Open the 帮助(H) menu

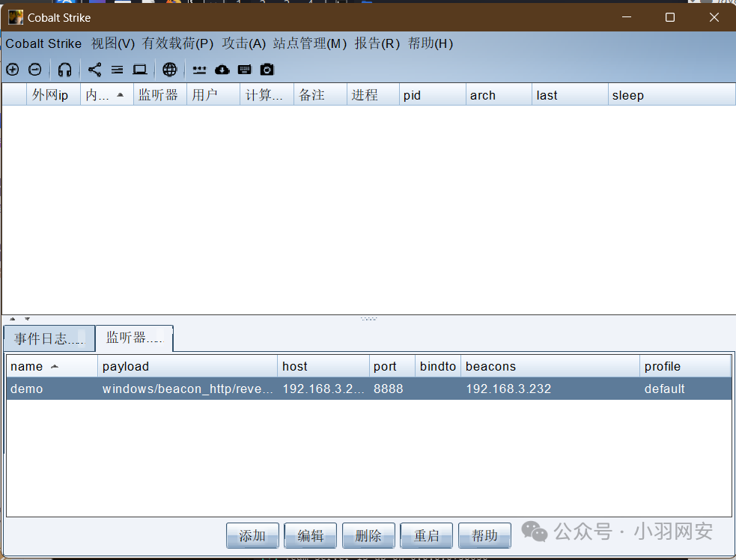point(431,43)
